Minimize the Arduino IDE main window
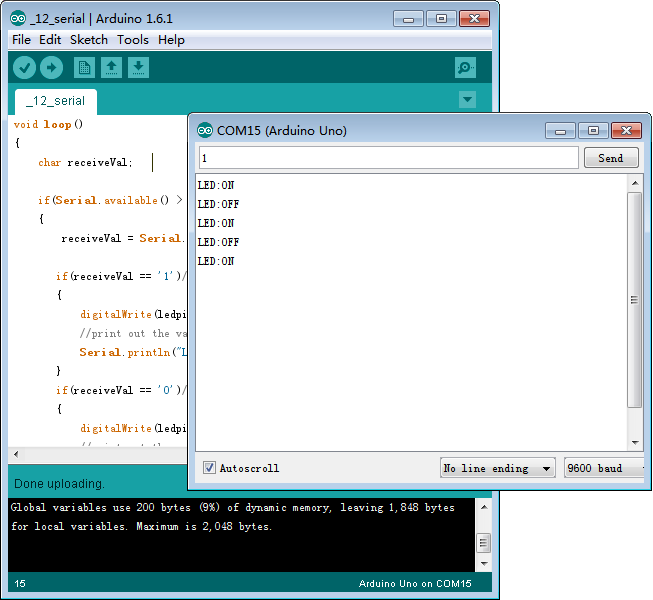 coord(408,19)
